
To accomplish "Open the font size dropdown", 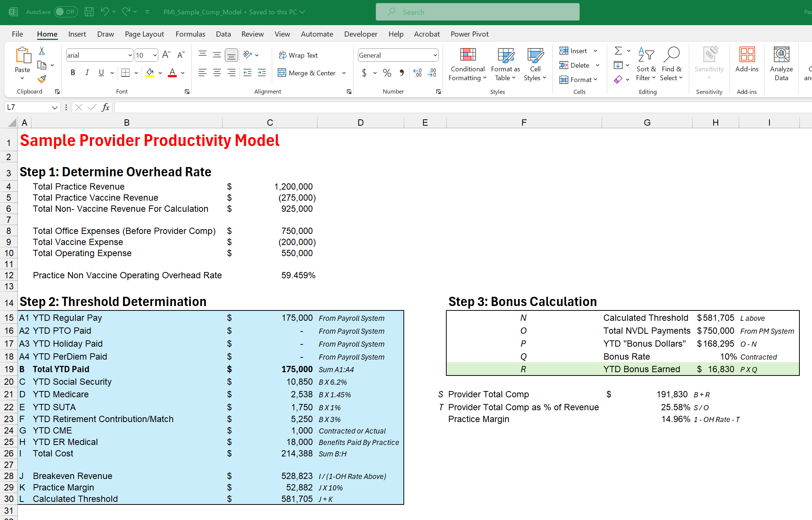I will click(155, 55).
